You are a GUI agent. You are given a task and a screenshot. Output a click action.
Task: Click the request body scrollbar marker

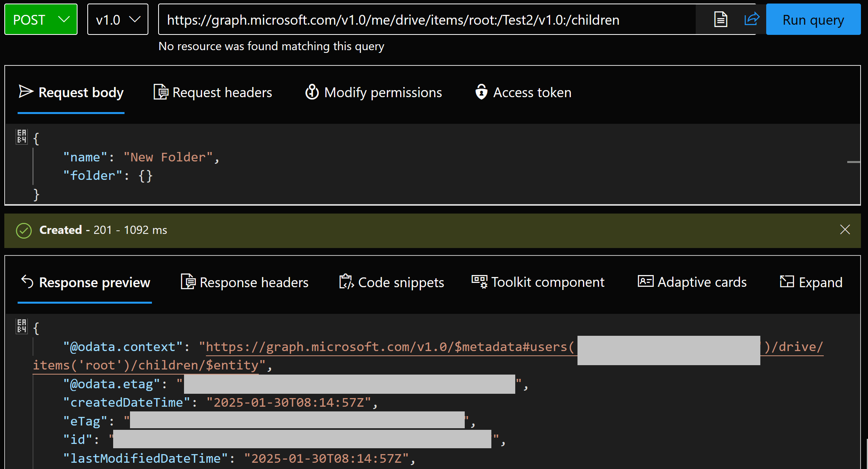click(854, 162)
